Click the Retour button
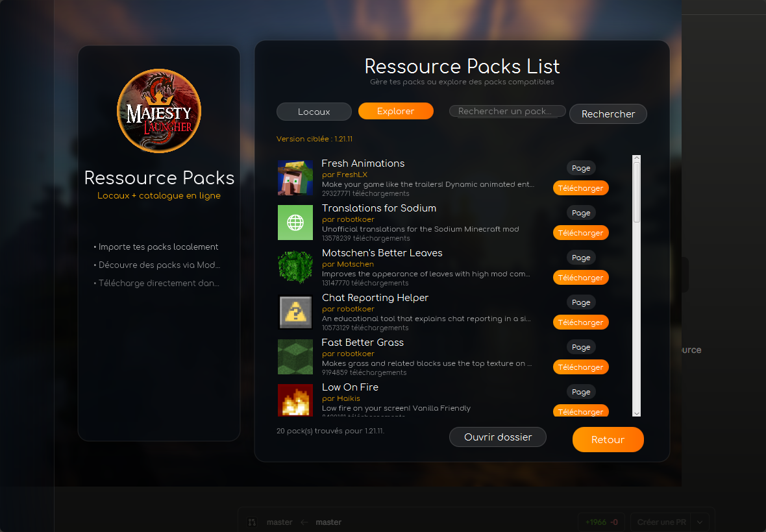766x532 pixels. coord(608,439)
